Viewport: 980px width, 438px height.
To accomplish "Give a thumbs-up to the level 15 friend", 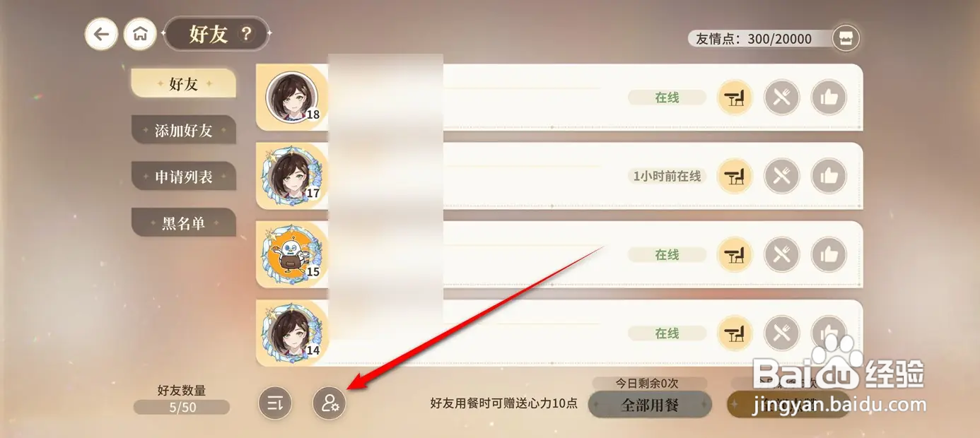I will (x=829, y=254).
